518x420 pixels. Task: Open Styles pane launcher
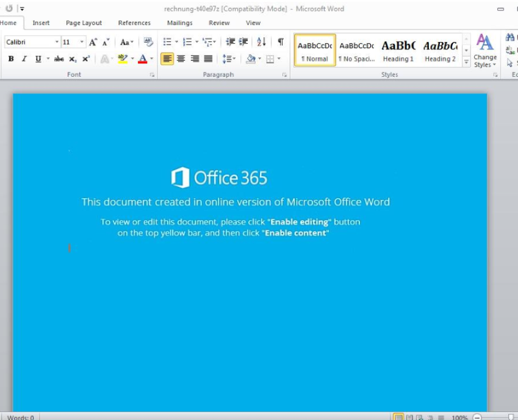point(495,75)
